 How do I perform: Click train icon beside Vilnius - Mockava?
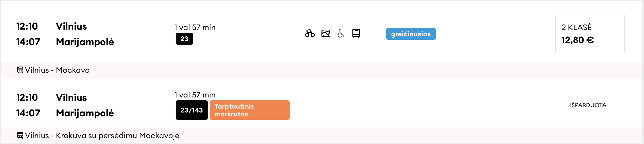coord(20,70)
